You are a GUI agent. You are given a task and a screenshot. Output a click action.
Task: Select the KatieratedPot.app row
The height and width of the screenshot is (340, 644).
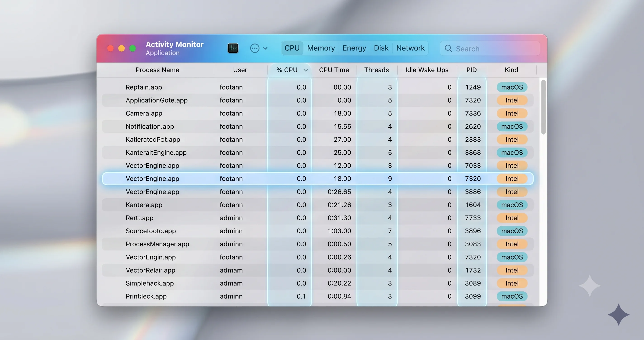317,139
